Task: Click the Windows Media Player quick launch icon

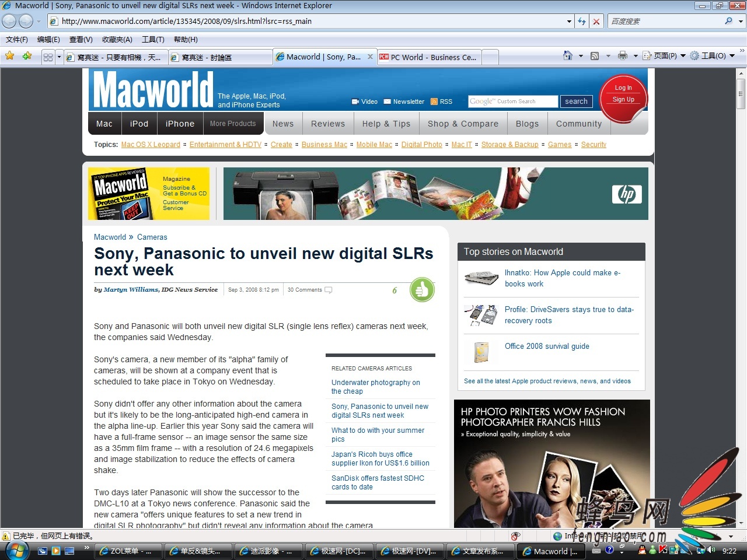Action: 56,551
